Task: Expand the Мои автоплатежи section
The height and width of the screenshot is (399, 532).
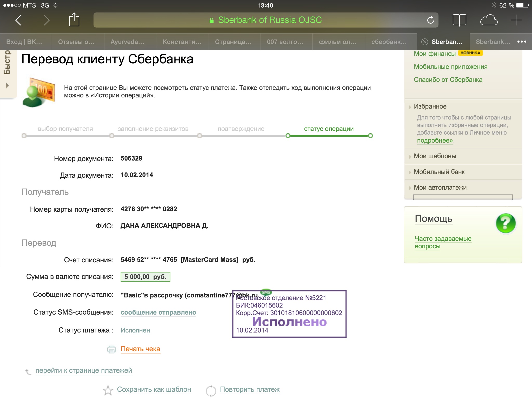Action: (440, 188)
